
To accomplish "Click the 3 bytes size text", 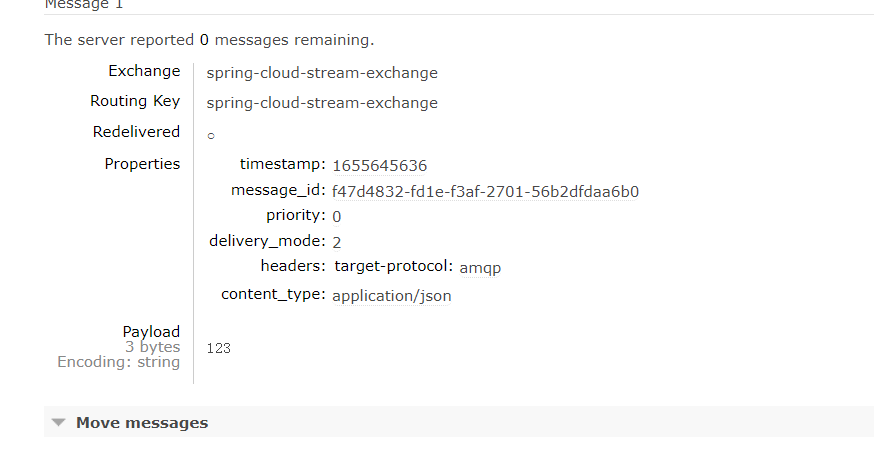I will [152, 347].
